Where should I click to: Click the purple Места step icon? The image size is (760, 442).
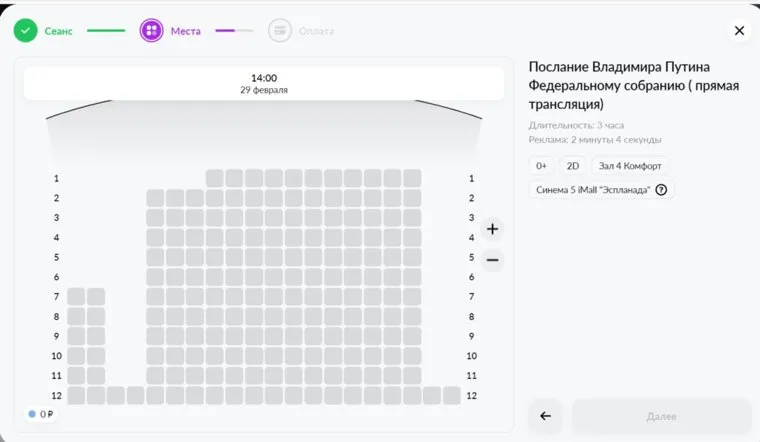click(x=152, y=31)
